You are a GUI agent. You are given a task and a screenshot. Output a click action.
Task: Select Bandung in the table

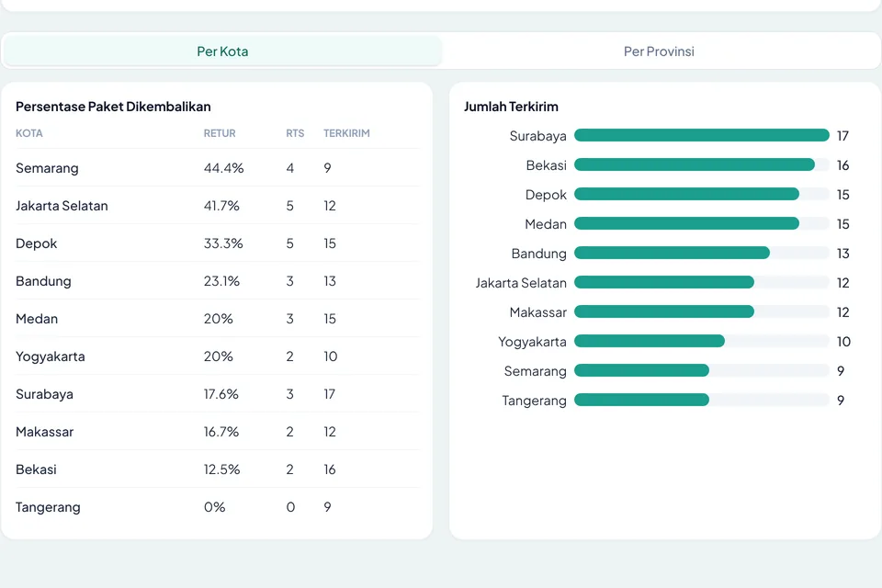43,281
